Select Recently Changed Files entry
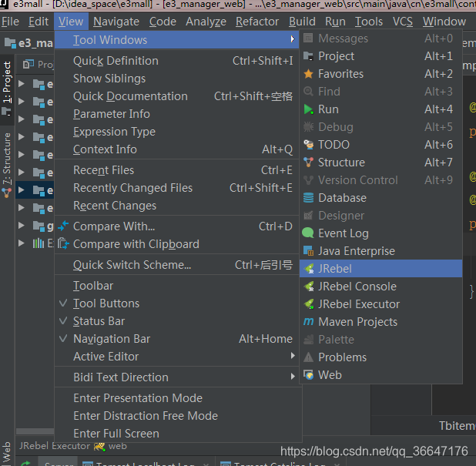The height and width of the screenshot is (466, 476). (x=176, y=188)
